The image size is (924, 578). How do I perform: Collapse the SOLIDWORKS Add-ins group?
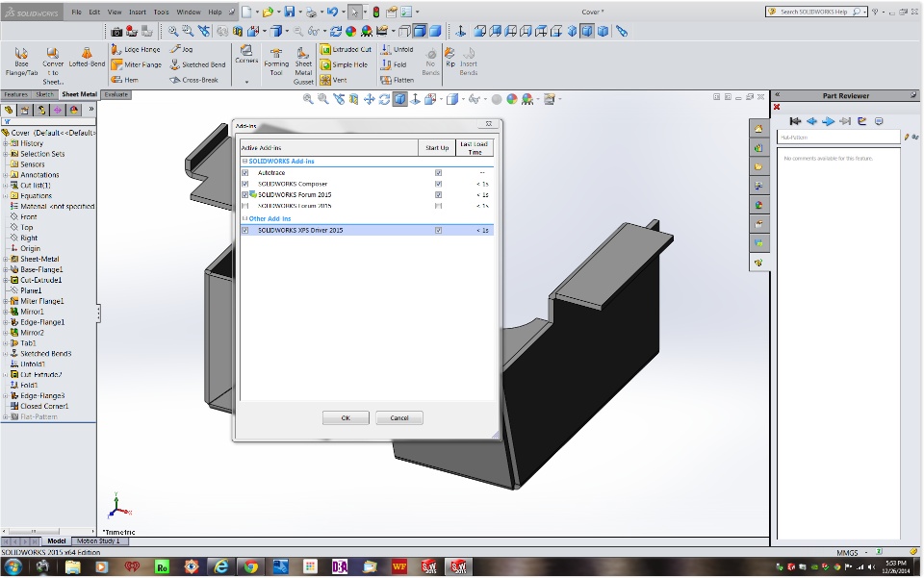click(x=244, y=162)
